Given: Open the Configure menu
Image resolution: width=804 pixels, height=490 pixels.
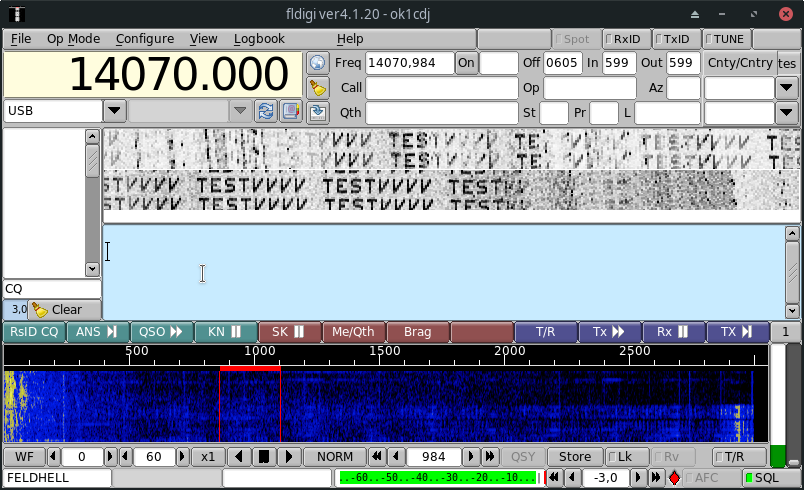Looking at the screenshot, I should click(x=145, y=39).
